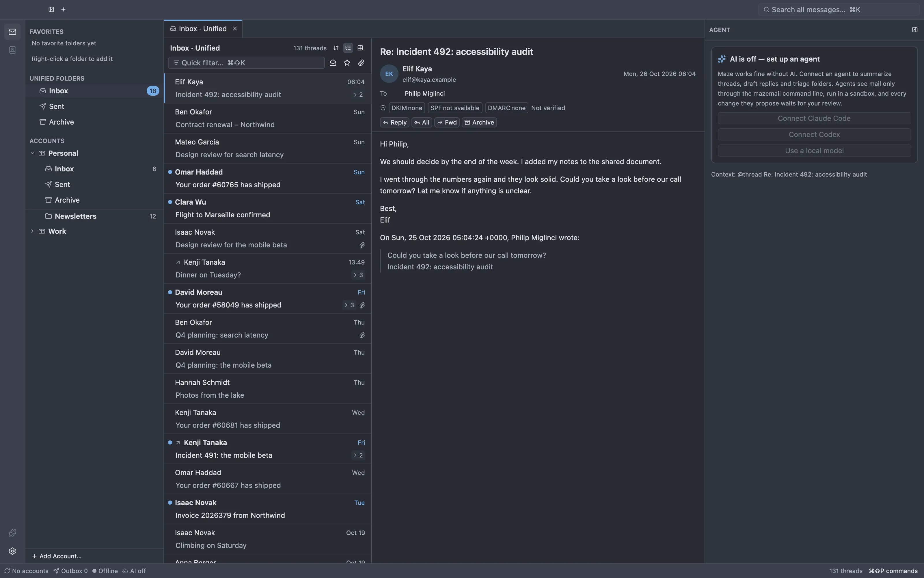Screen dimensions: 924x578
Task: Reply to Elif Kaya's message
Action: coord(394,123)
